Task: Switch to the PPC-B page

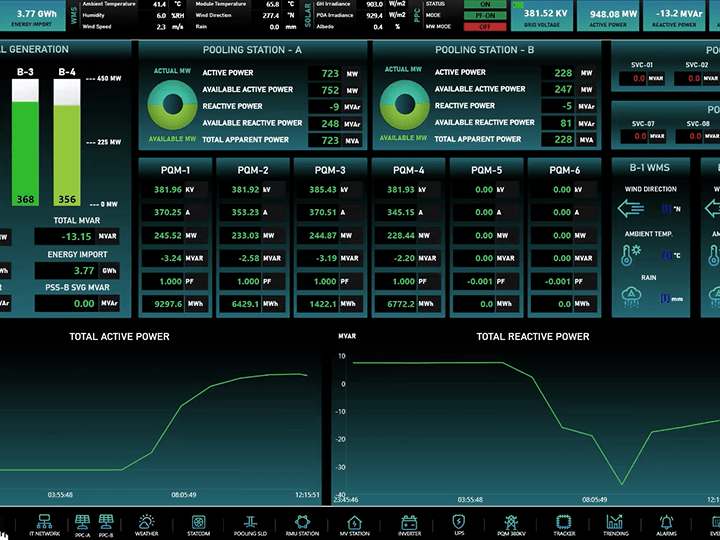Action: click(105, 525)
